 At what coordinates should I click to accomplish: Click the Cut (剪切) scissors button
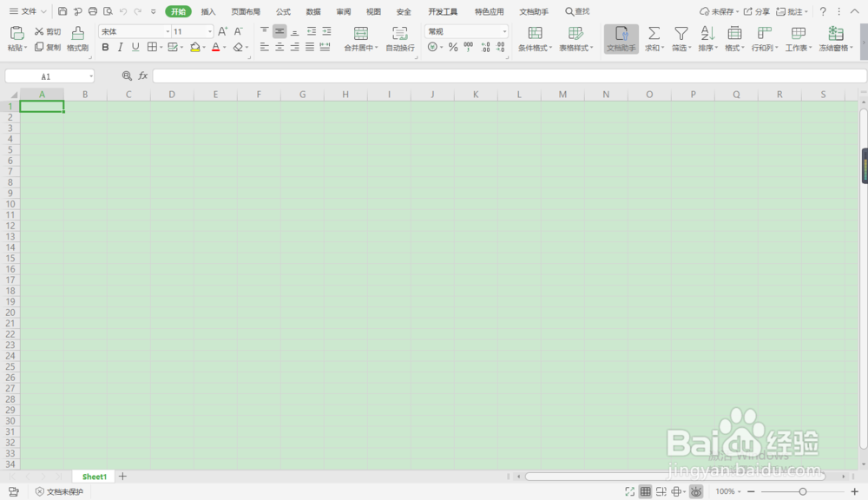coord(48,31)
